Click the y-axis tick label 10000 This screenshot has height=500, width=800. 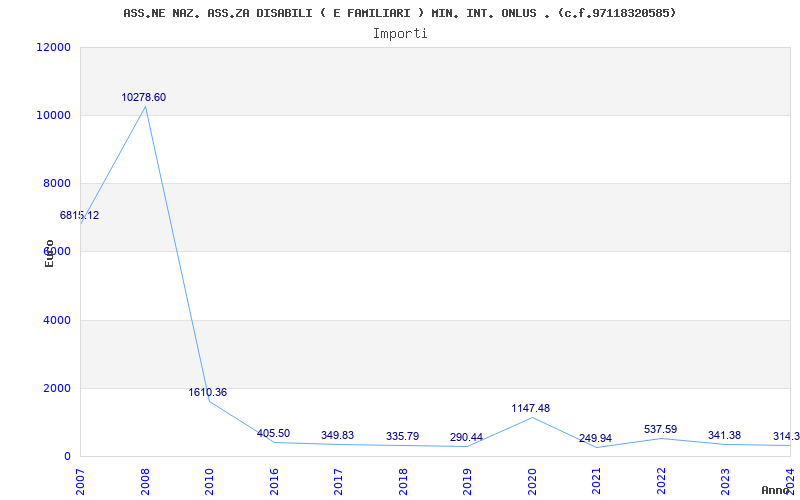(x=54, y=115)
